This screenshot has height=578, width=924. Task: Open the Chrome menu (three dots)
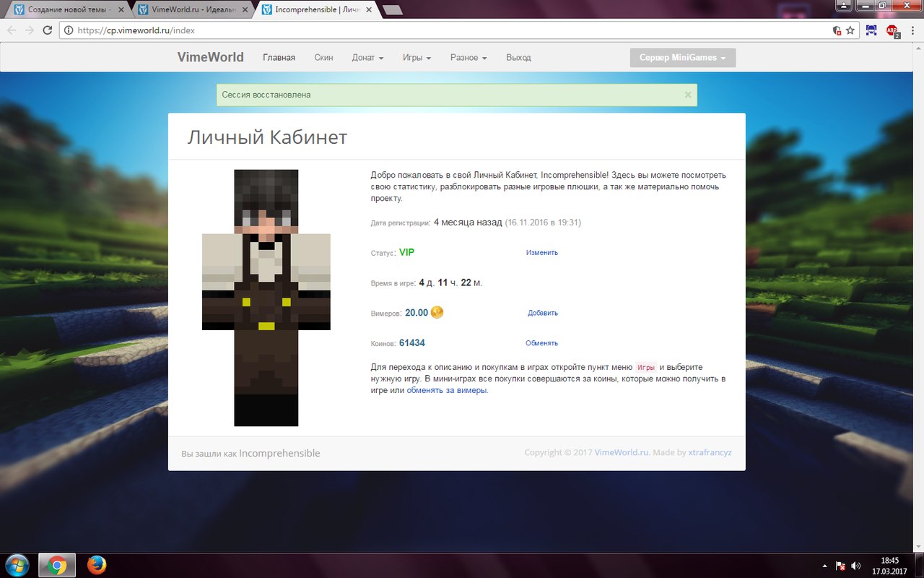pos(913,30)
